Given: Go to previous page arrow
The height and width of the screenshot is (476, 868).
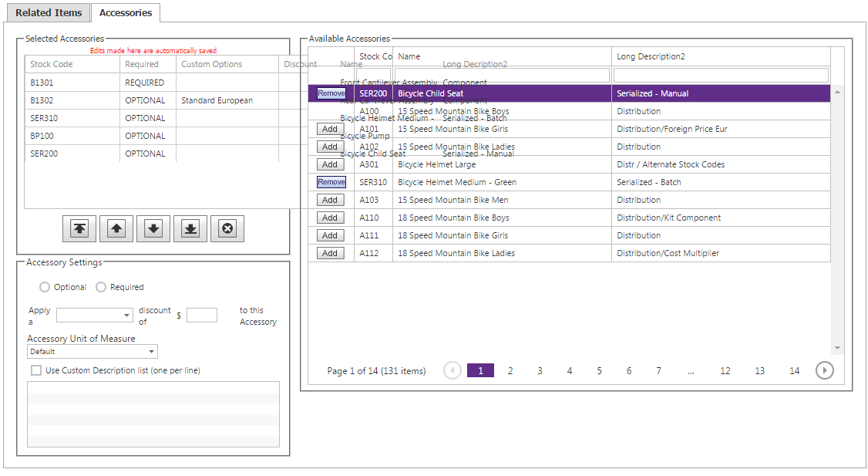Looking at the screenshot, I should pos(453,371).
